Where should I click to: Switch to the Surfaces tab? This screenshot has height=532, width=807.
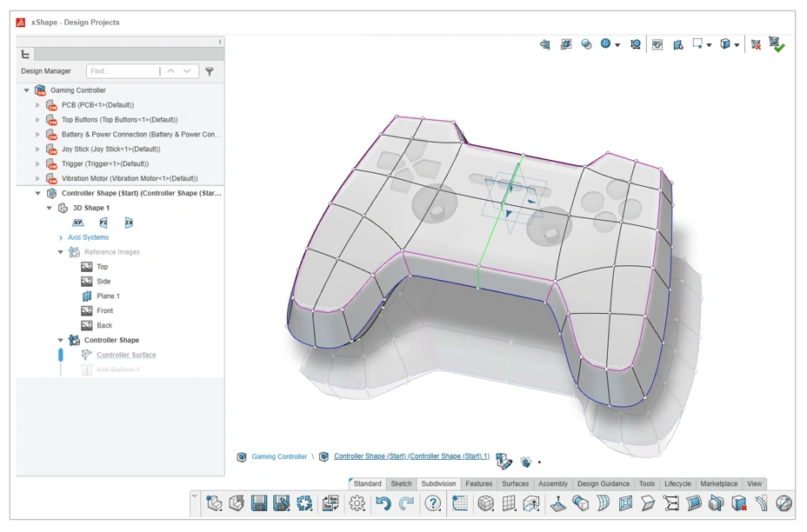tap(515, 483)
